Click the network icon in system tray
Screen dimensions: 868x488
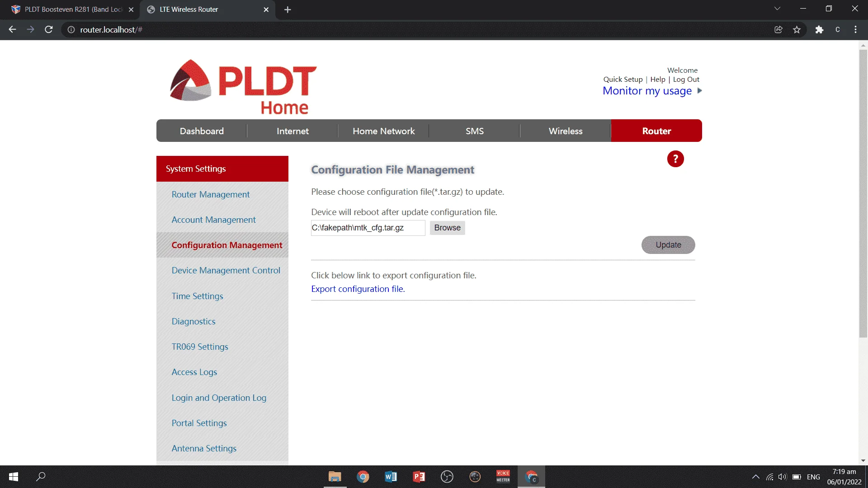769,477
